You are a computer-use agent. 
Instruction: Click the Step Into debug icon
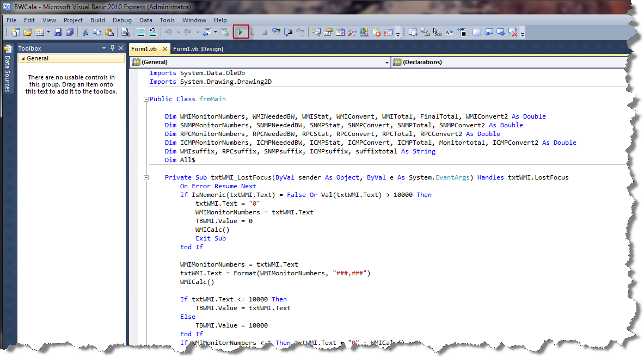[x=277, y=32]
